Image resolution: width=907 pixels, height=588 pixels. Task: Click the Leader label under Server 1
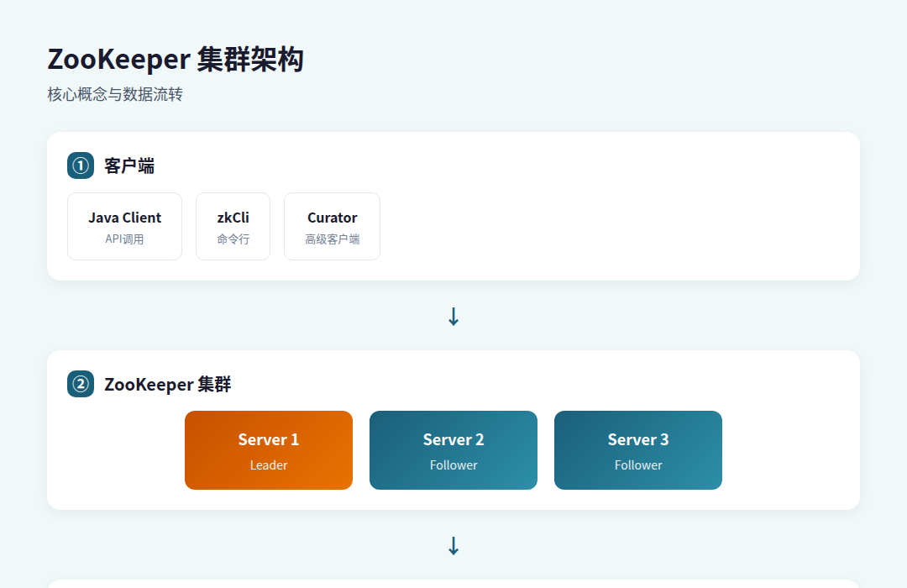tap(269, 465)
